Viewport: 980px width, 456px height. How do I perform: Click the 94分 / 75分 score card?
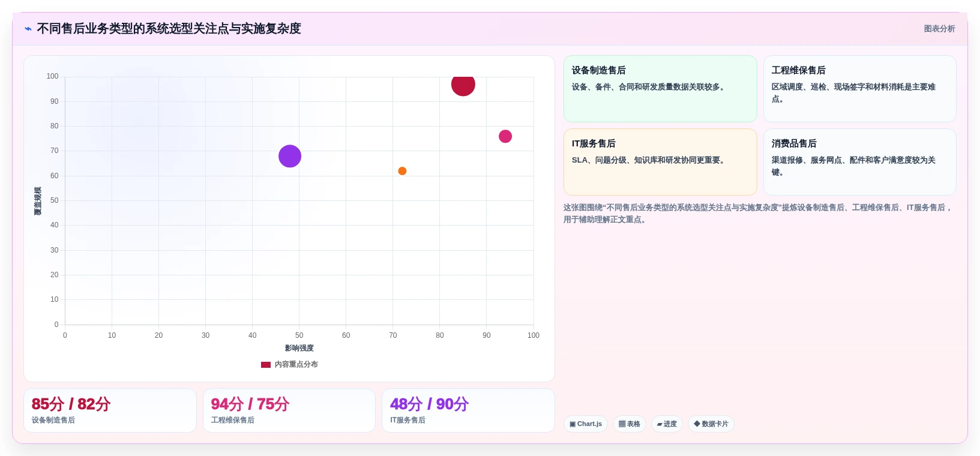[289, 410]
